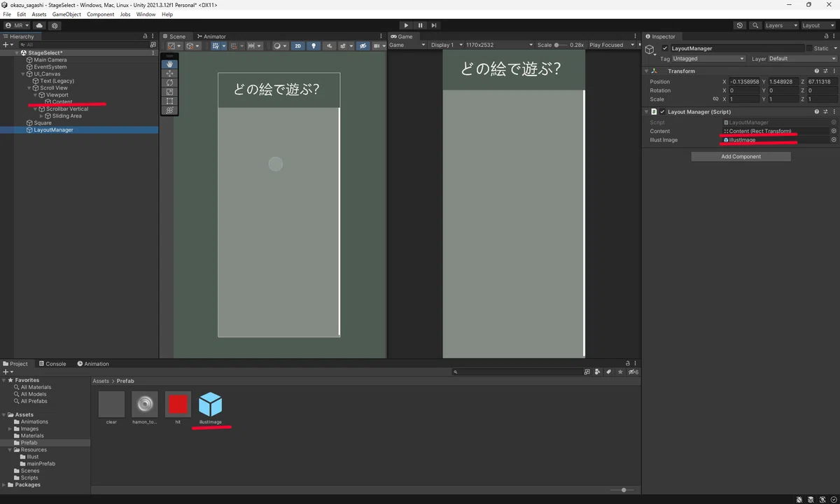Toggle LayoutManager active checkbox in Inspector
Viewport: 840px width, 504px height.
tap(665, 48)
